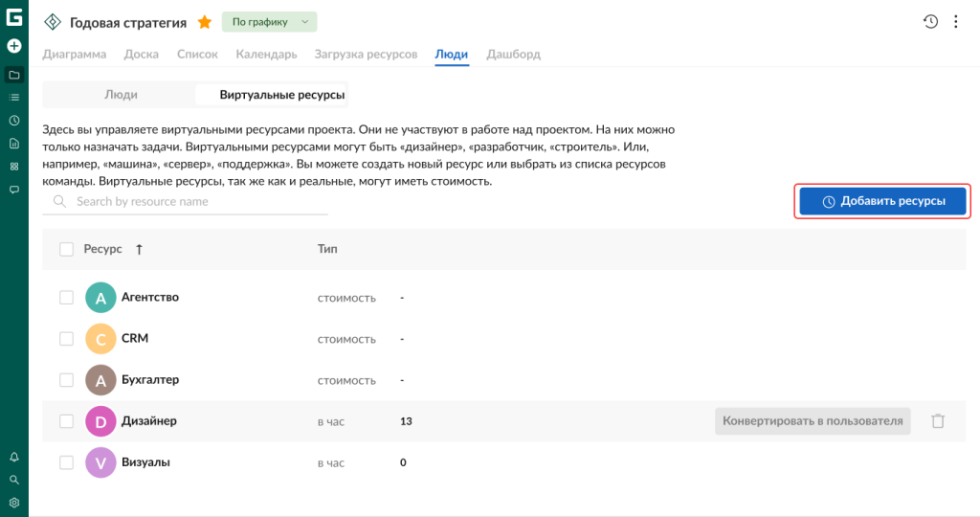
Task: Click the Агентство resource name
Action: (150, 298)
